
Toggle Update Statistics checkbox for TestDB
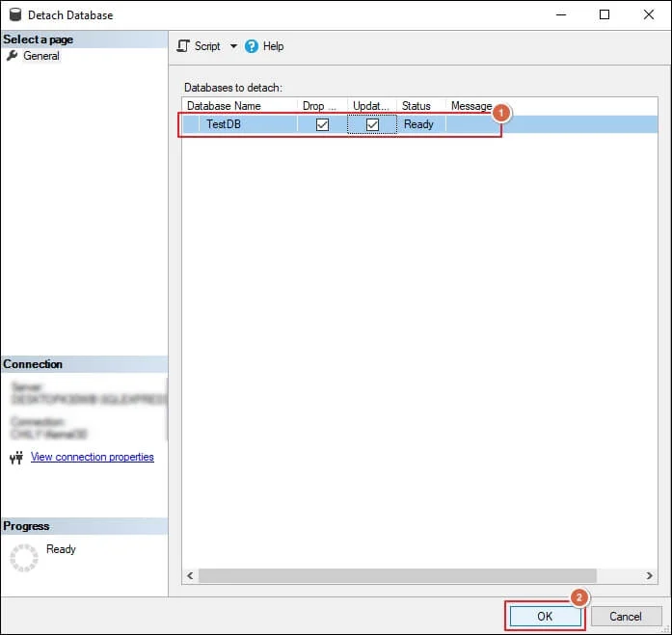coord(372,124)
